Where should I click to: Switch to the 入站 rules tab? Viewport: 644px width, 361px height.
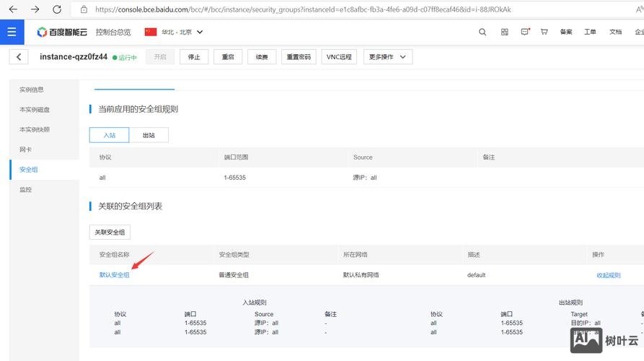pyautogui.click(x=109, y=135)
